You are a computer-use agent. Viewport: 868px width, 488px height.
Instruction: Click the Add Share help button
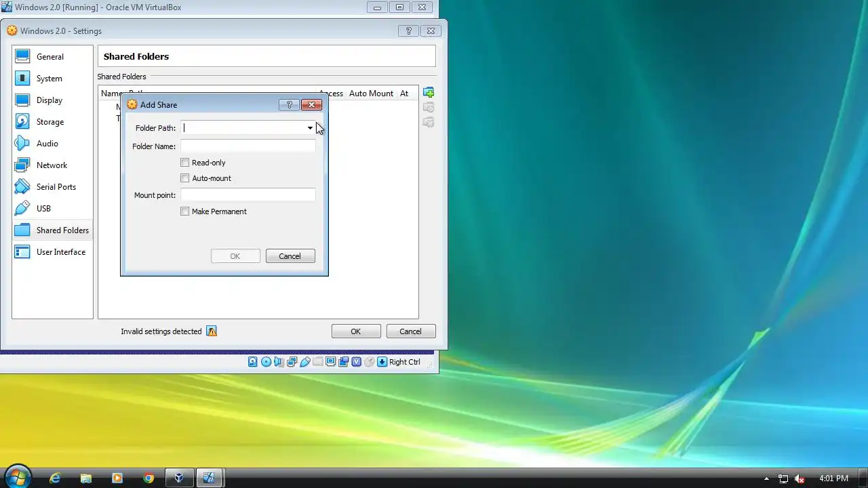[289, 105]
